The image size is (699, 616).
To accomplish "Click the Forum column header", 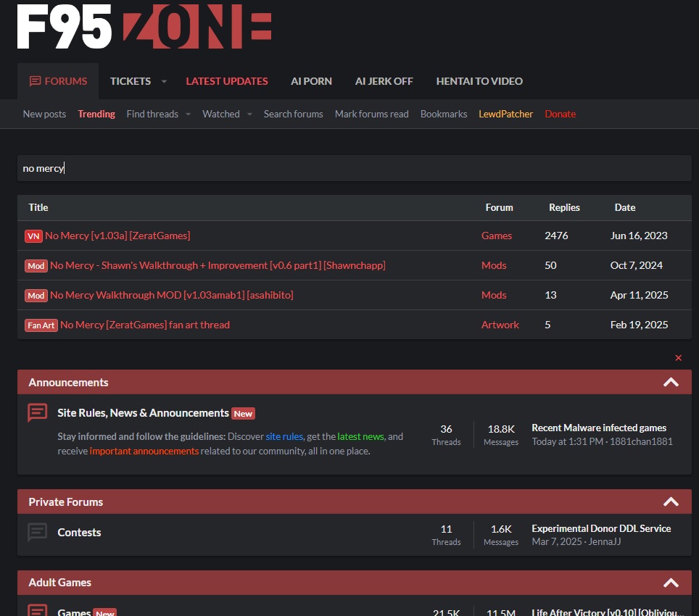I will [x=500, y=207].
